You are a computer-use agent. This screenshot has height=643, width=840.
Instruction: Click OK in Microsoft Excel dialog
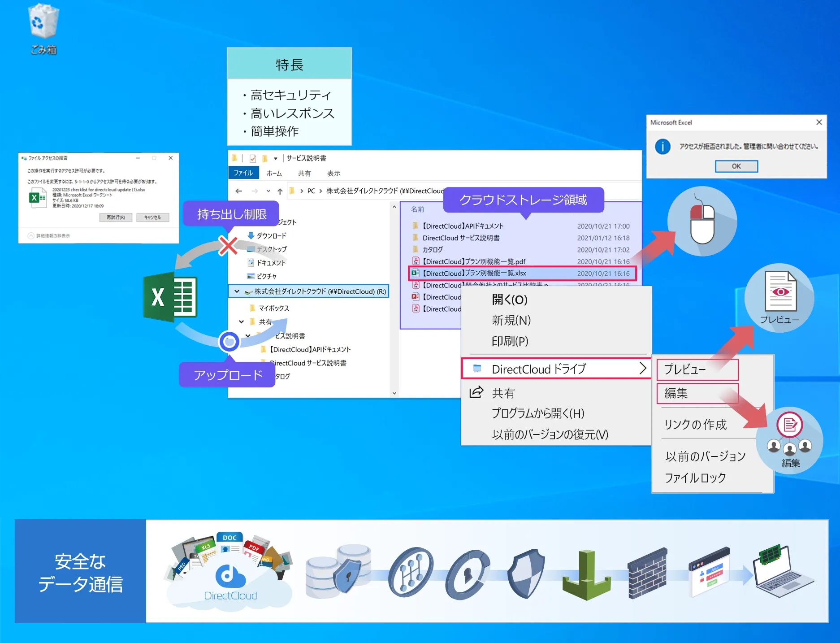click(x=736, y=166)
